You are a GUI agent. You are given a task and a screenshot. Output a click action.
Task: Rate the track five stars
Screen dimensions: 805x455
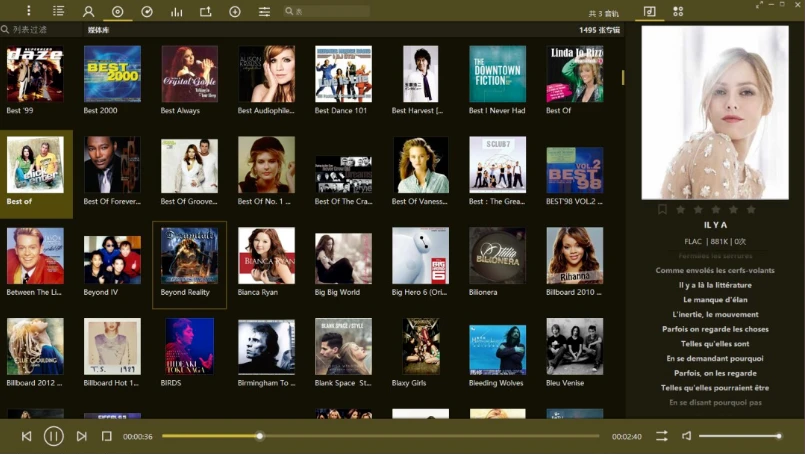coord(751,210)
